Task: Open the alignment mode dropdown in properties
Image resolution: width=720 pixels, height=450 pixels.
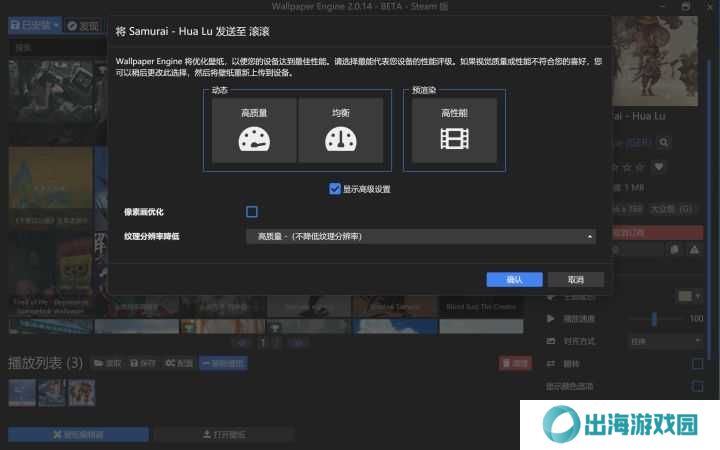Action: tap(665, 341)
